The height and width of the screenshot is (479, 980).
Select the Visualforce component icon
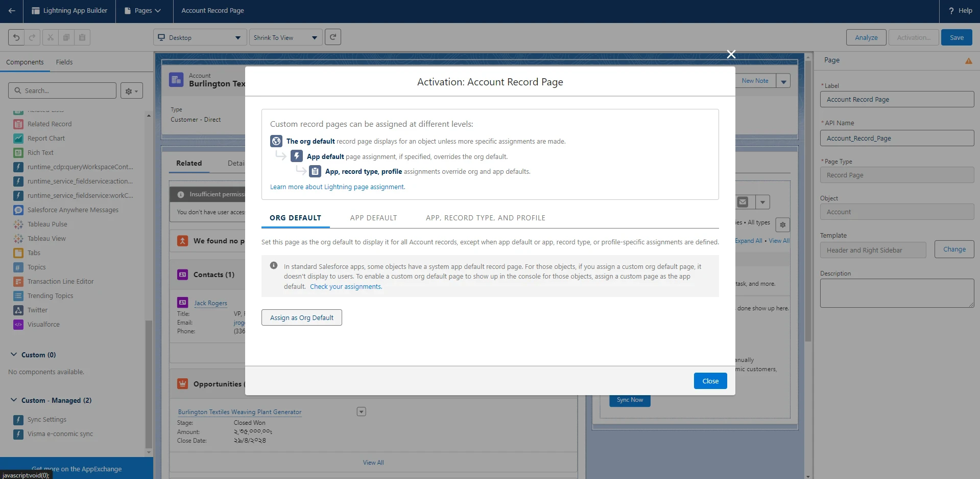(18, 325)
